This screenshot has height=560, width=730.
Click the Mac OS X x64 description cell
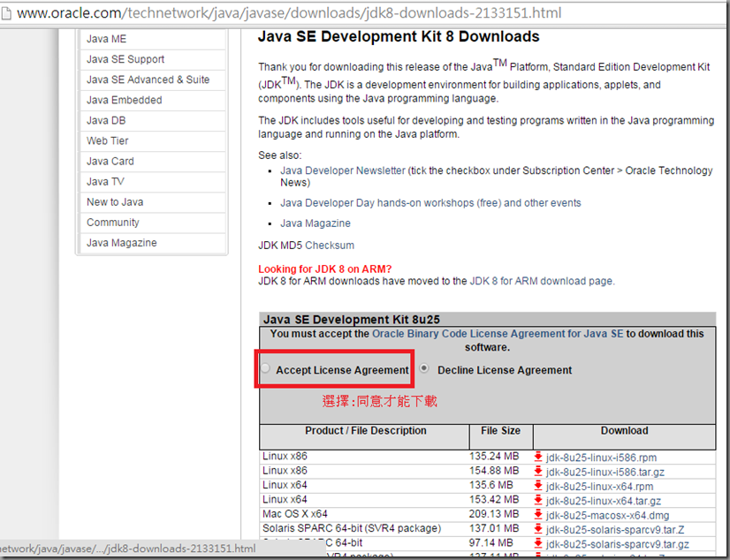click(x=294, y=514)
